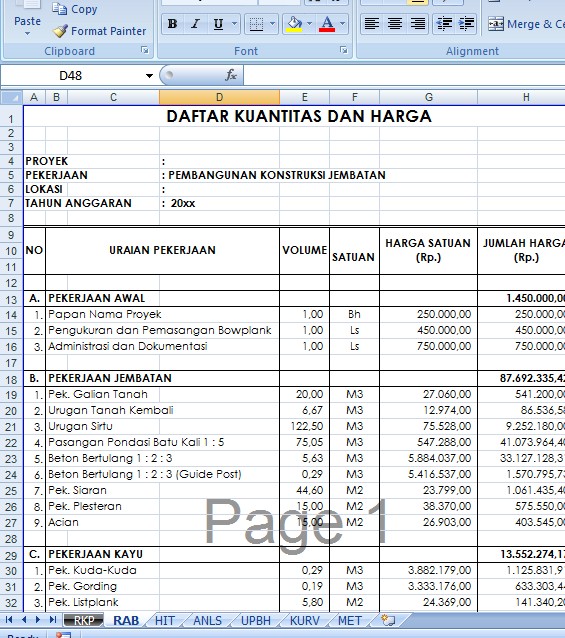565x638 pixels.
Task: Go to next sheet with navigation arrow
Action: [x=38, y=620]
